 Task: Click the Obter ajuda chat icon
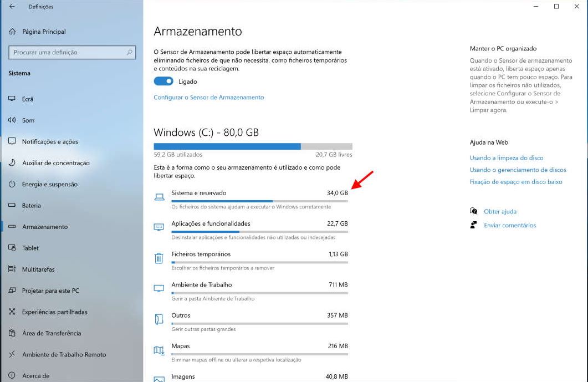pyautogui.click(x=474, y=211)
